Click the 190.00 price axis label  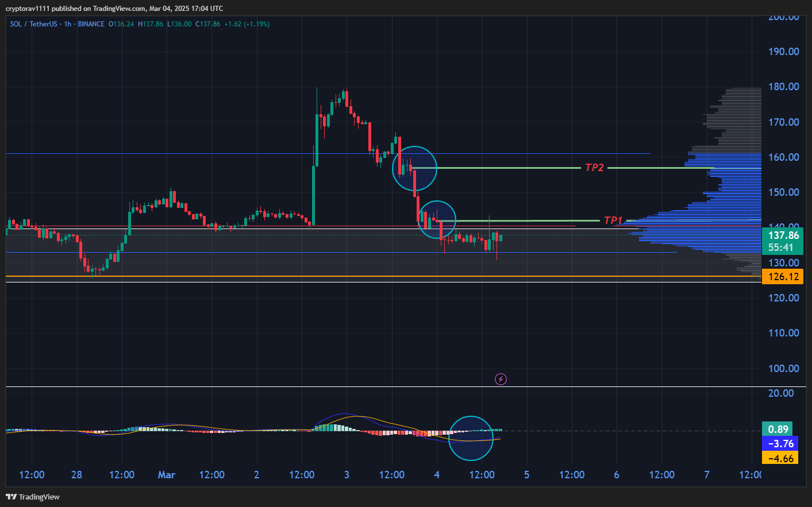[x=784, y=52]
